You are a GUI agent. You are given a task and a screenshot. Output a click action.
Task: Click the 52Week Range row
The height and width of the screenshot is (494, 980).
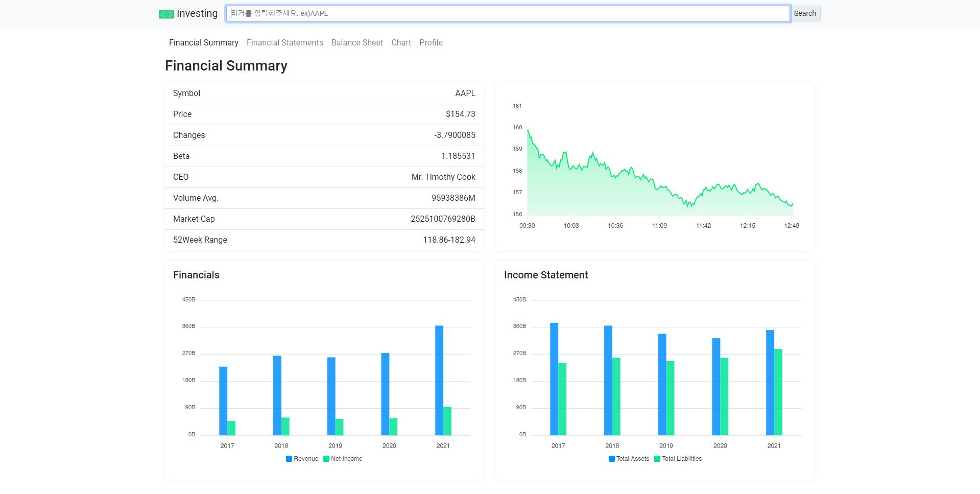click(x=324, y=240)
